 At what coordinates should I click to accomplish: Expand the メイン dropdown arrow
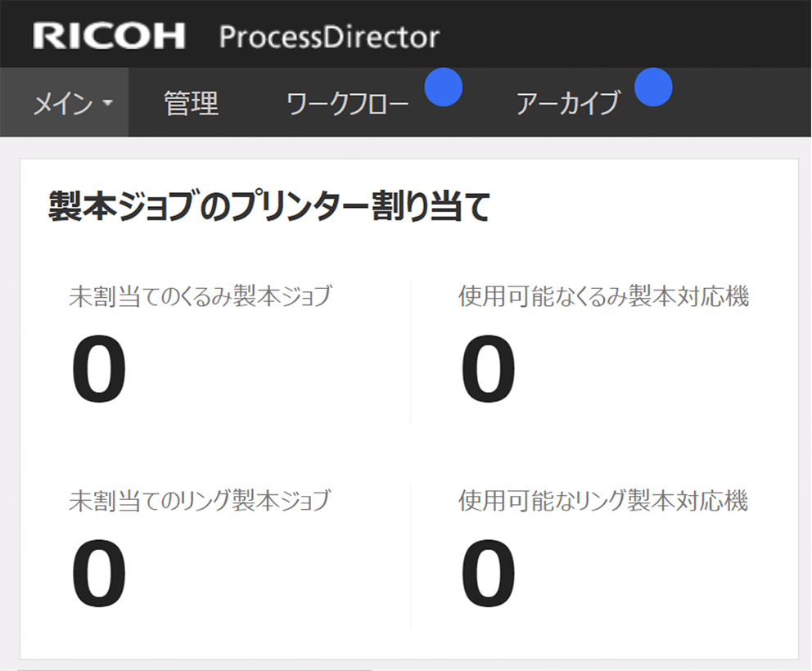[108, 105]
